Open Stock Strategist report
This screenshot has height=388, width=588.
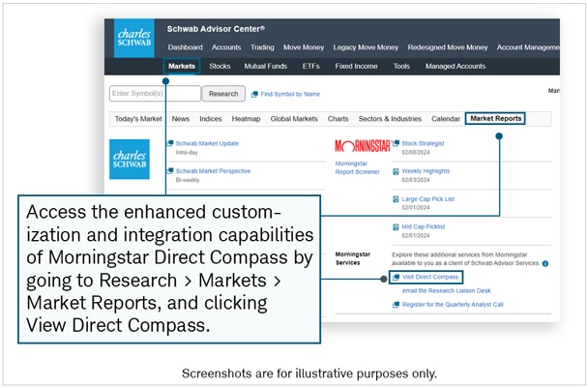pos(423,143)
